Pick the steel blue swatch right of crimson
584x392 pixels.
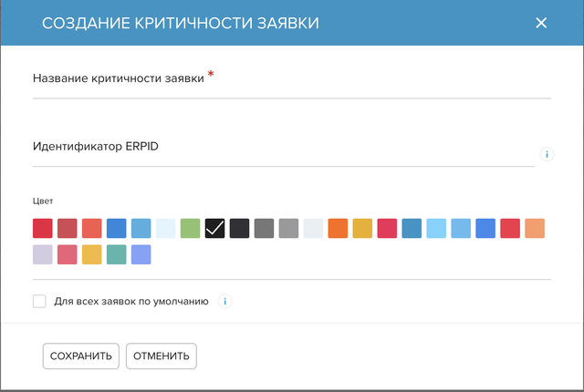(x=412, y=228)
